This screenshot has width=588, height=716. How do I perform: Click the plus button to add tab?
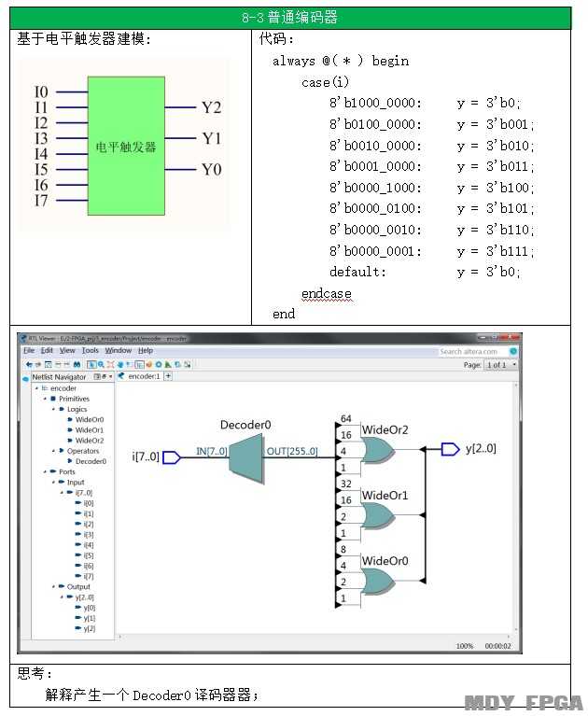point(168,376)
